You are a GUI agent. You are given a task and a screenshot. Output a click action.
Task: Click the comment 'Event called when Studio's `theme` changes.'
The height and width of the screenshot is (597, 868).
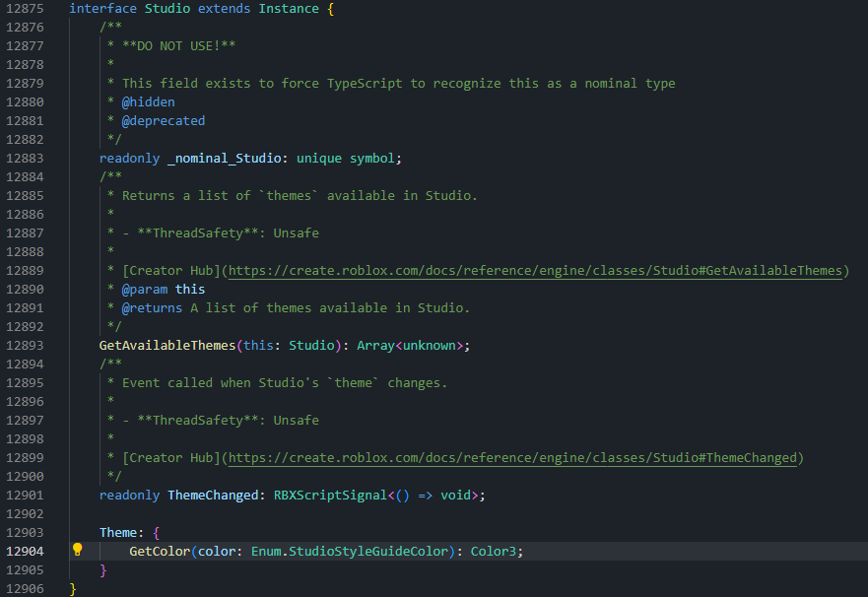pyautogui.click(x=285, y=383)
